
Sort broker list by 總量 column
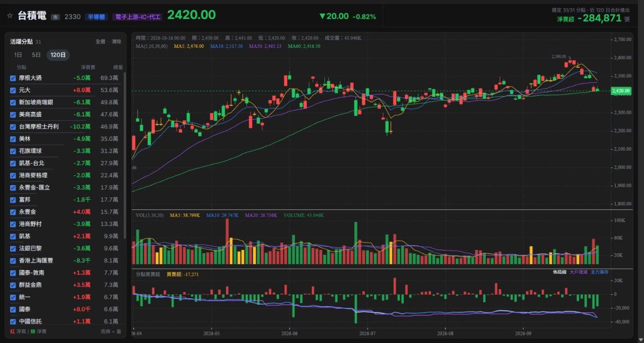tap(118, 67)
